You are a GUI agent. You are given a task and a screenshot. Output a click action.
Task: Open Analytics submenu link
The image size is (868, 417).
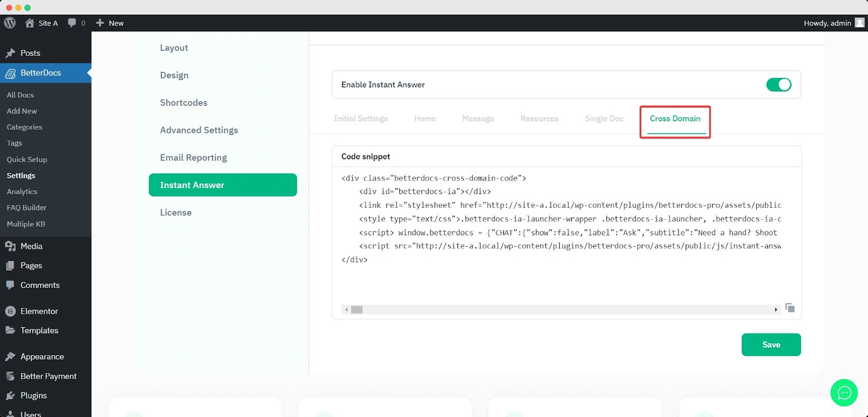(x=22, y=192)
